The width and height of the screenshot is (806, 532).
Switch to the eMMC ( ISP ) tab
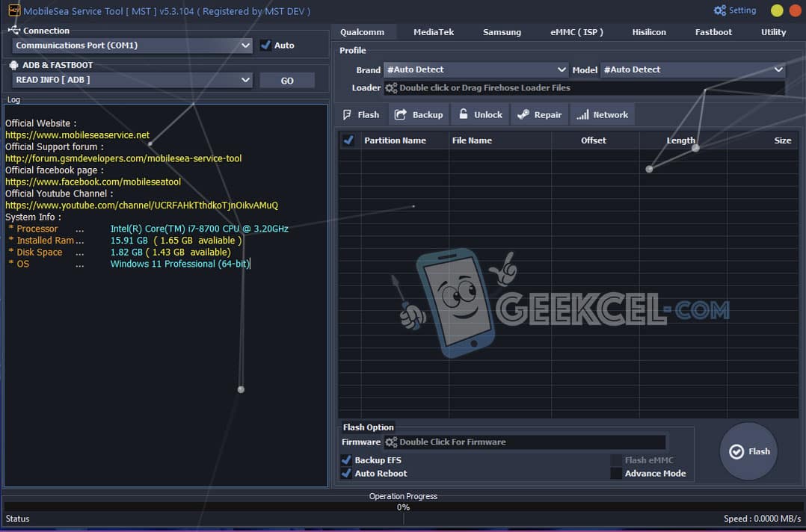(x=576, y=32)
